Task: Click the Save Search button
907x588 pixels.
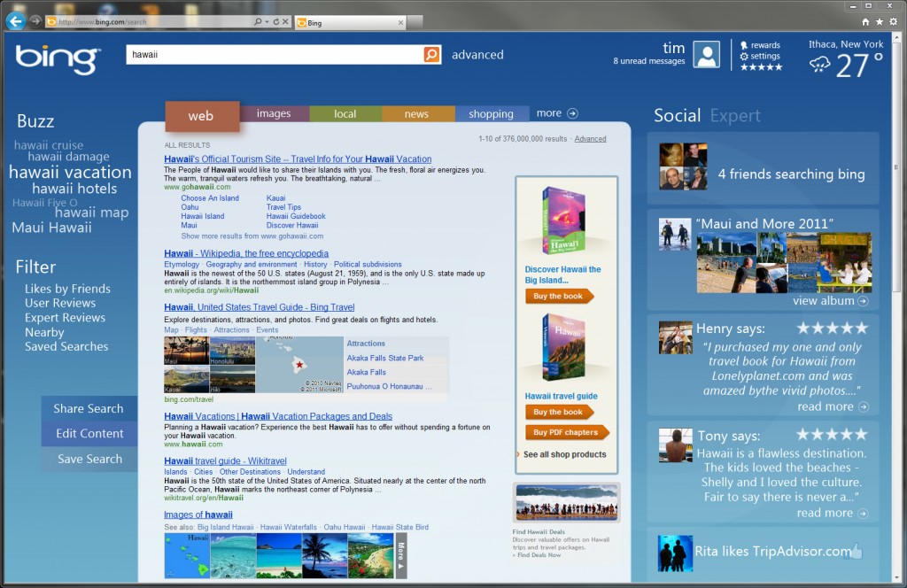Action: [x=89, y=459]
